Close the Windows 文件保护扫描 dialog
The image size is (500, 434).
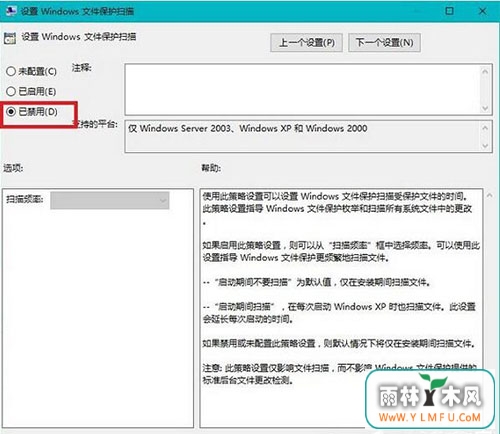[482, 11]
